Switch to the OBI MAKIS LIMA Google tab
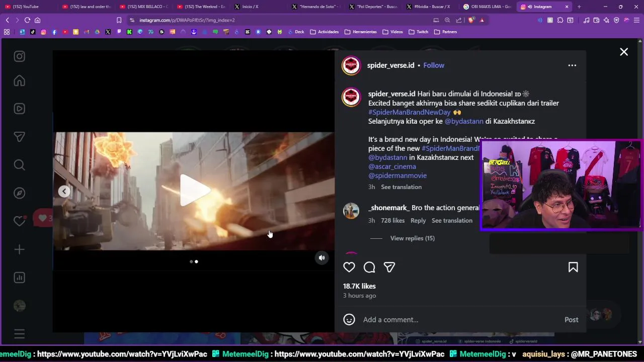 click(x=487, y=7)
